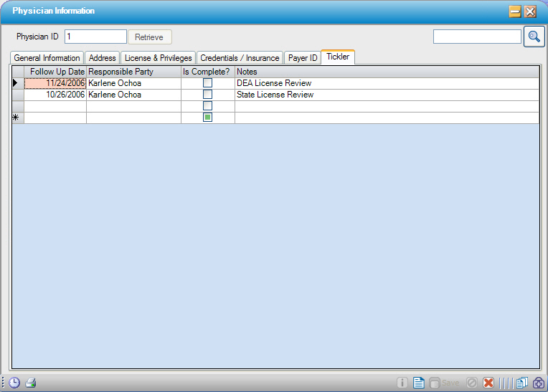Viewport: 548px width, 392px height.
Task: Check Is Complete for DEA License Review
Action: [207, 83]
